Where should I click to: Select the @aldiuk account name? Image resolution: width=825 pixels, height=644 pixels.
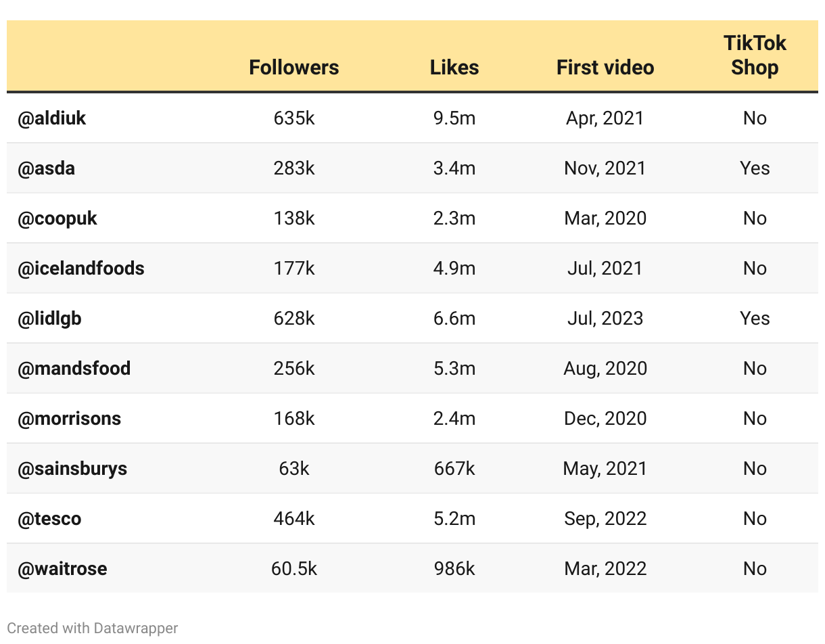[x=52, y=118]
